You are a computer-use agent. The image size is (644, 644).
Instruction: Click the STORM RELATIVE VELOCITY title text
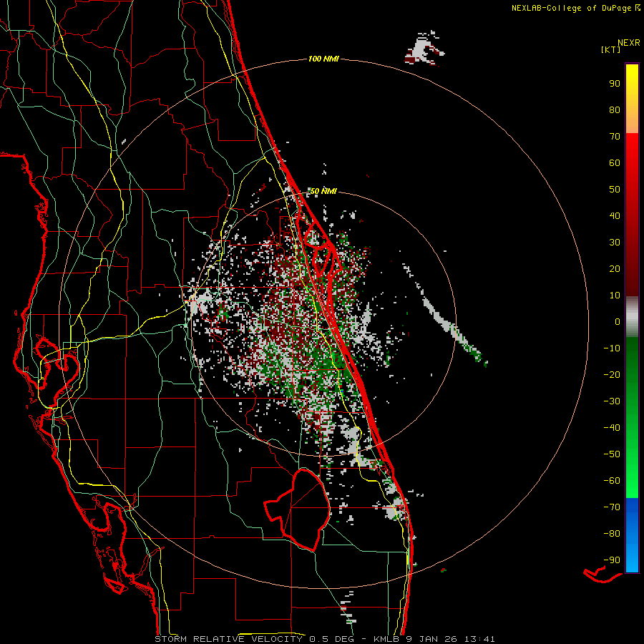[x=228, y=639]
